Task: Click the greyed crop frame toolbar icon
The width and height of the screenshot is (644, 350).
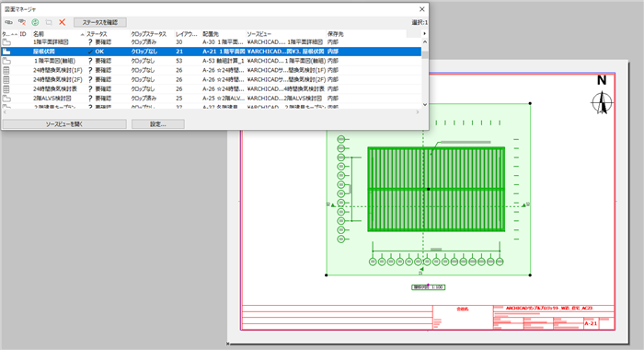Action: pos(49,22)
